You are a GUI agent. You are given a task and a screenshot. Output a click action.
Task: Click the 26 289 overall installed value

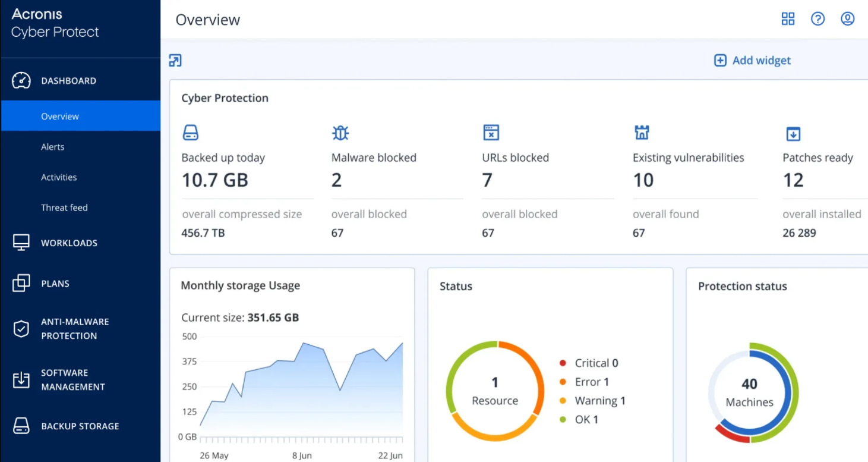[799, 233]
